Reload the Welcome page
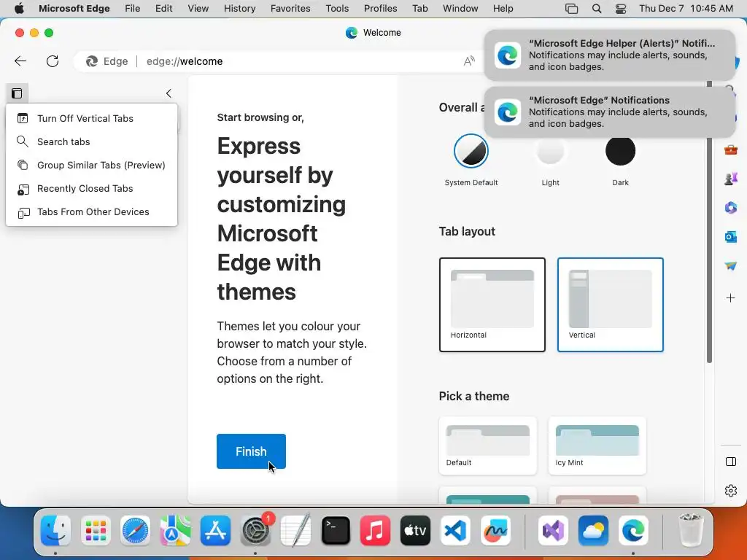 pyautogui.click(x=53, y=61)
